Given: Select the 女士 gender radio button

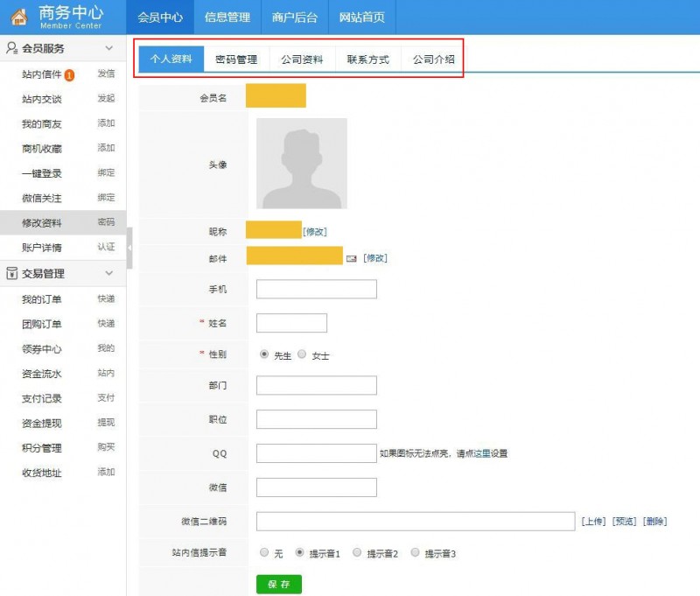Looking at the screenshot, I should 302,354.
